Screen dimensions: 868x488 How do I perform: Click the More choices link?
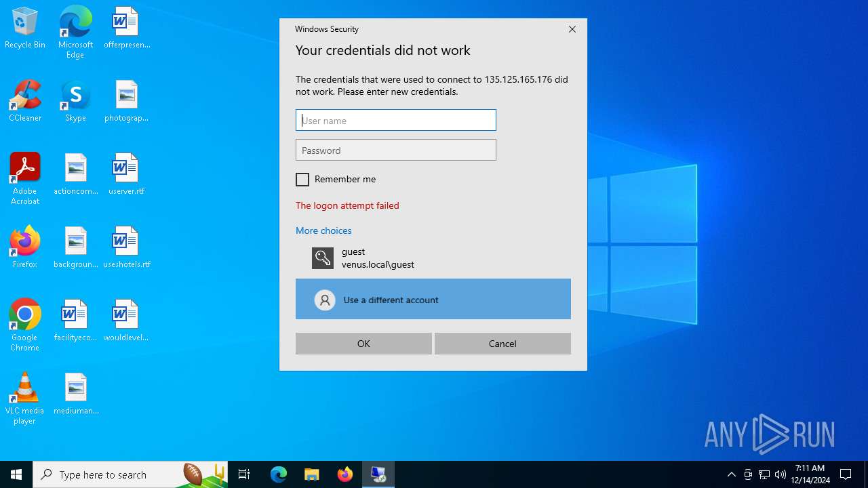tap(323, 230)
